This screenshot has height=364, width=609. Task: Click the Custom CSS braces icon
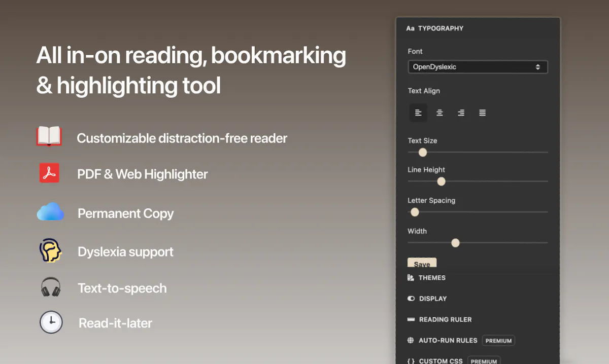pyautogui.click(x=411, y=361)
